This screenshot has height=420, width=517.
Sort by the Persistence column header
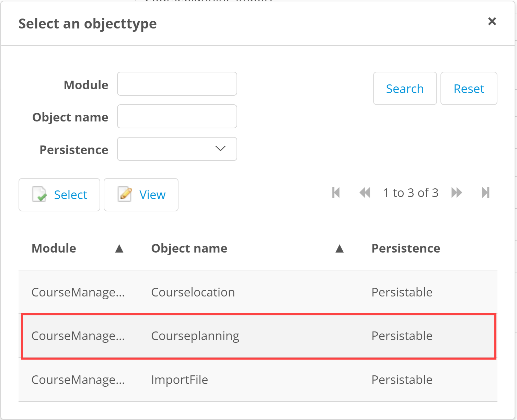tap(406, 248)
